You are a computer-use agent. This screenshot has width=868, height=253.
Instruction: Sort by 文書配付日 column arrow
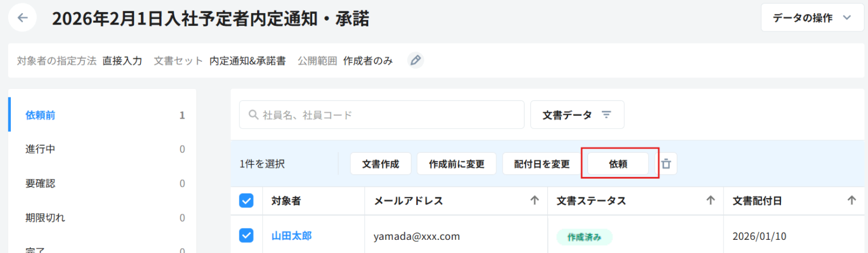pyautogui.click(x=851, y=200)
